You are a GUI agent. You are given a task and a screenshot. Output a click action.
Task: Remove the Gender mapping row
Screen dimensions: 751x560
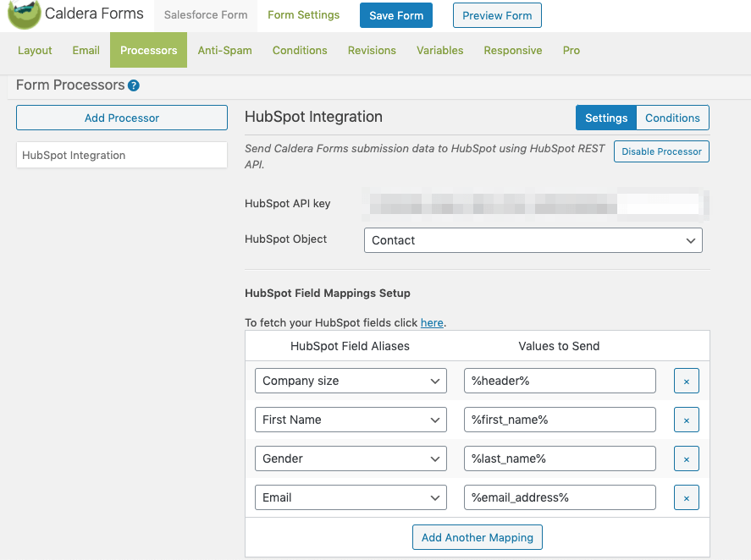687,458
